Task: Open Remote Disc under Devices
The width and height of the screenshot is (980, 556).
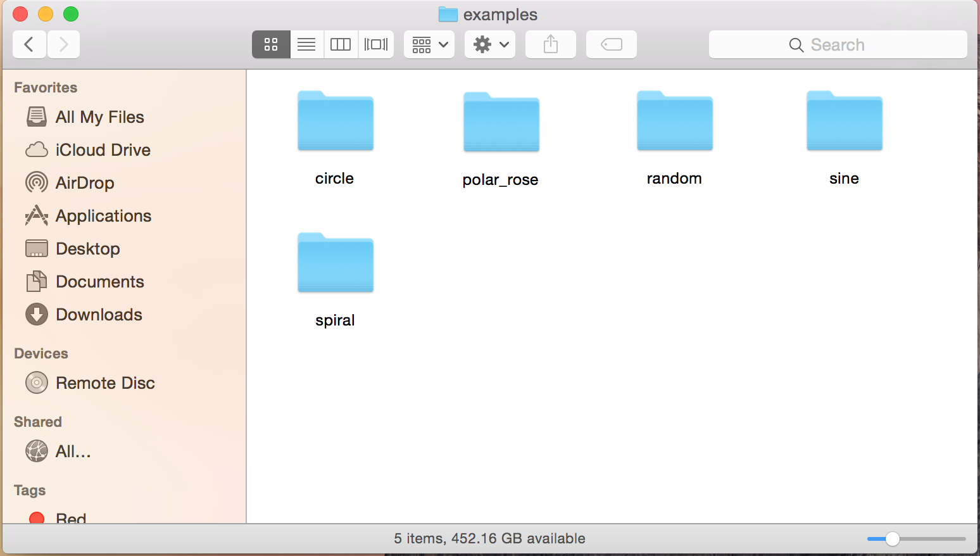Action: coord(124,382)
